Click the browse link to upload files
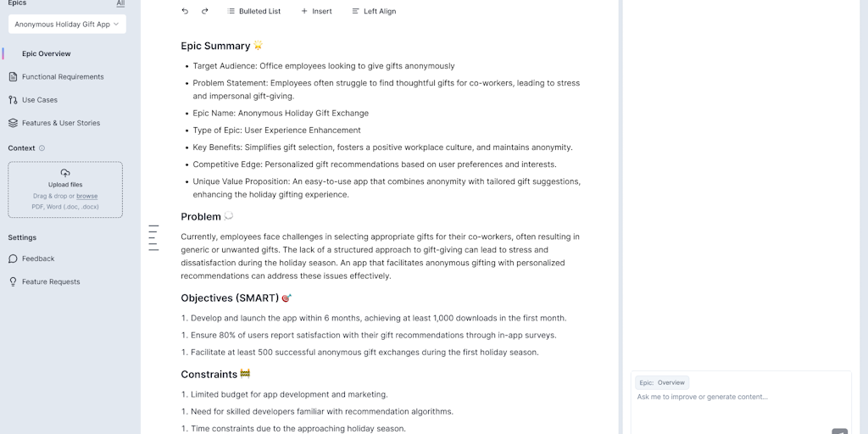 point(86,196)
